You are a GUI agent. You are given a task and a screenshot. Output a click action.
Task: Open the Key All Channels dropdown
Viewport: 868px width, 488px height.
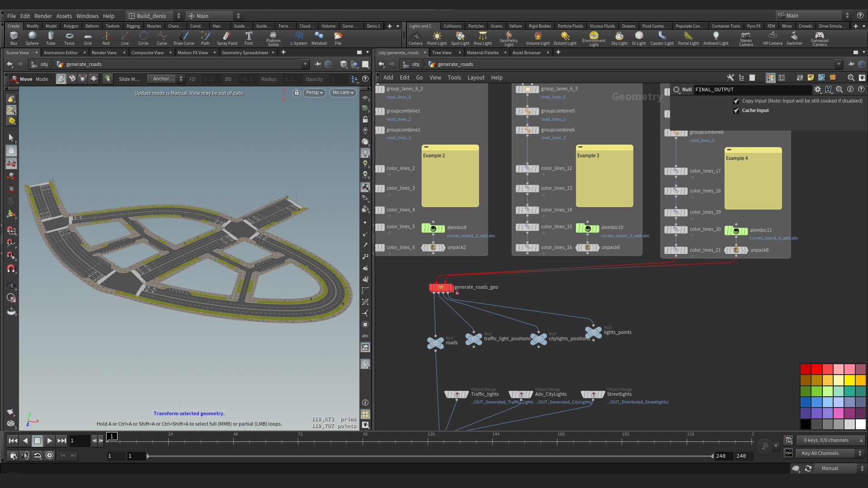click(x=830, y=453)
